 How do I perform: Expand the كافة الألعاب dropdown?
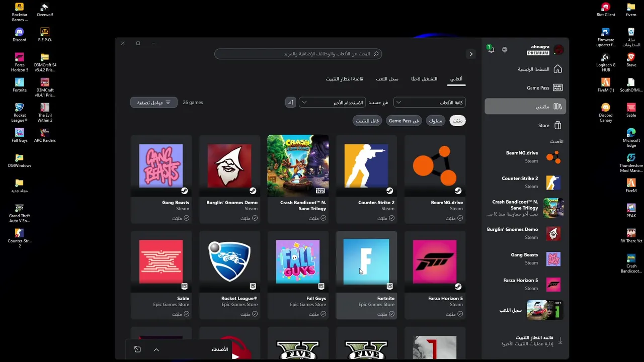(430, 103)
